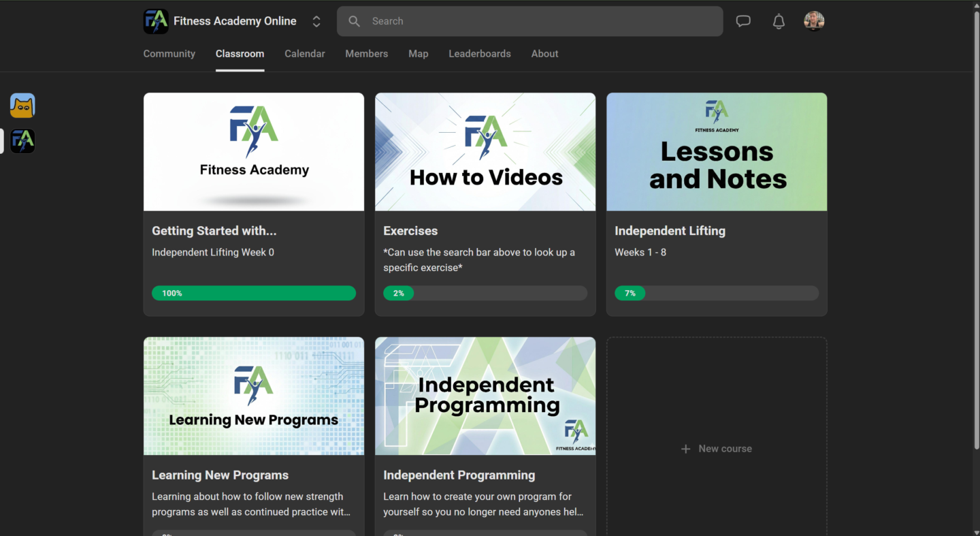Open the Map tab
This screenshot has height=536, width=980.
tap(419, 54)
